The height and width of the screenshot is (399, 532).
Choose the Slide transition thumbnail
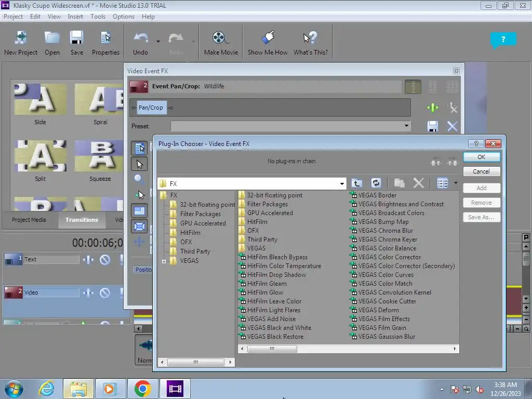click(40, 99)
